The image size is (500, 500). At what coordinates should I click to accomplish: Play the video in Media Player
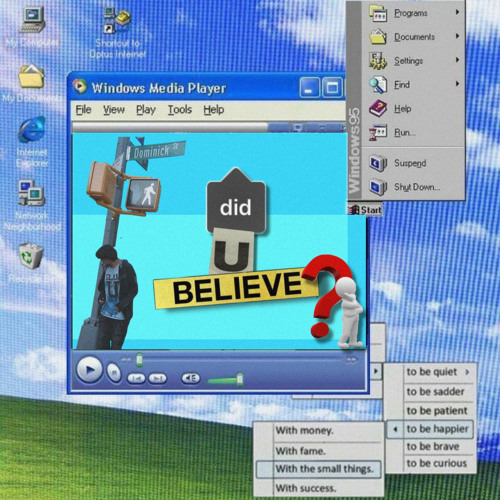pos(89,370)
